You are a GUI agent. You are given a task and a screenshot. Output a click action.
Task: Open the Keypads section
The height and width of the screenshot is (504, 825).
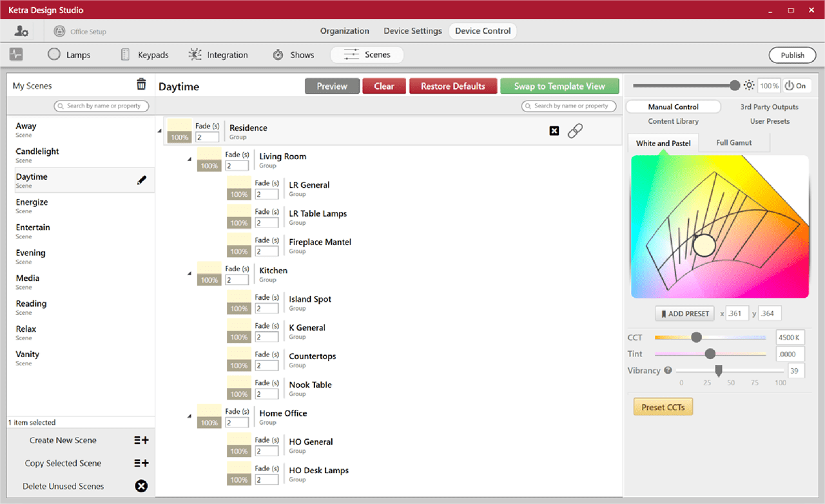point(144,55)
